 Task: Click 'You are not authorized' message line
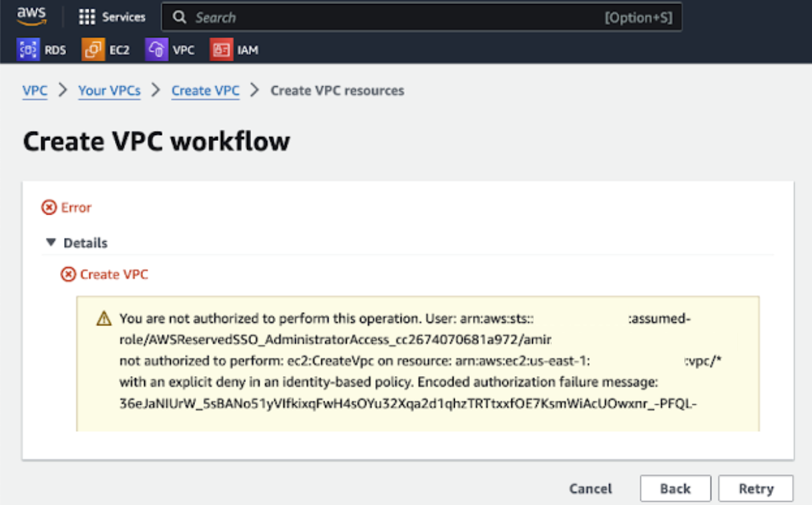(405, 319)
